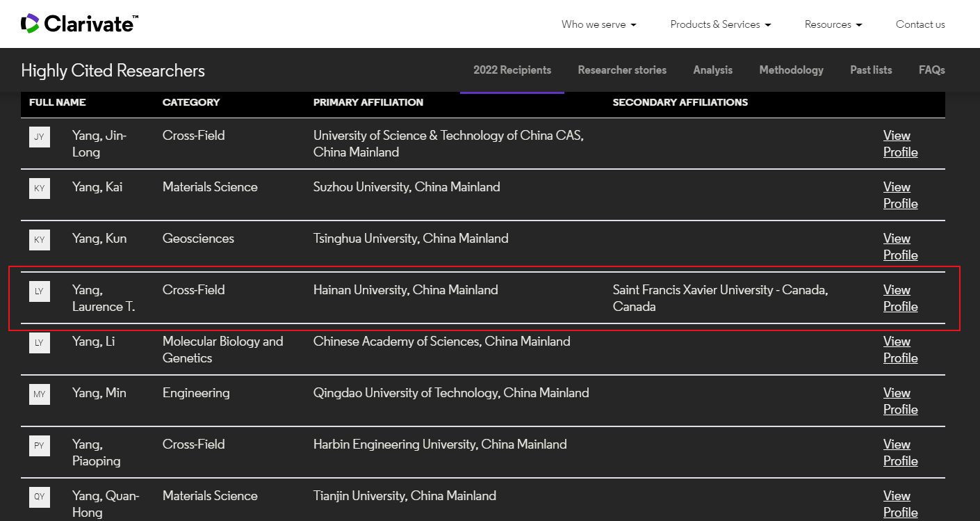Switch to the Researcher stories tab
Image resolution: width=980 pixels, height=521 pixels.
coord(622,70)
